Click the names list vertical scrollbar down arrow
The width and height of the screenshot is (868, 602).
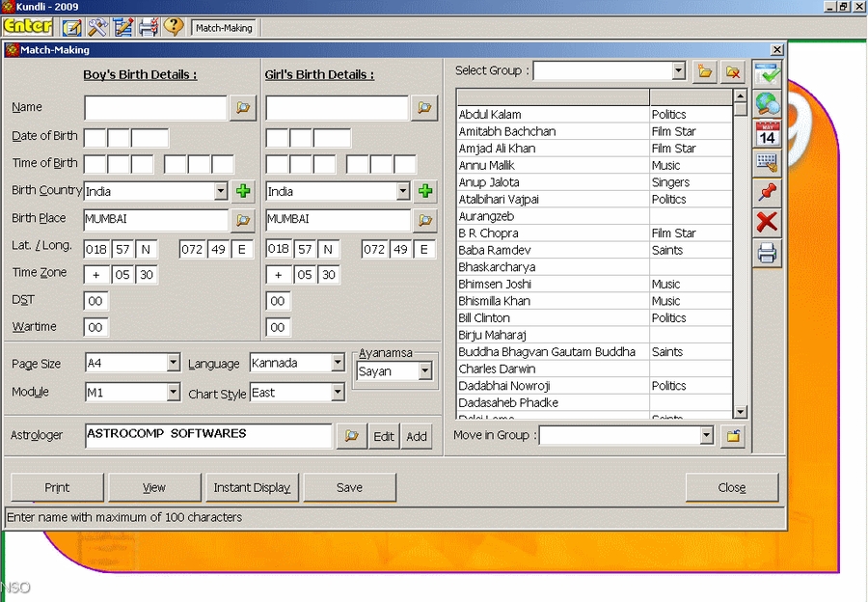pos(740,413)
